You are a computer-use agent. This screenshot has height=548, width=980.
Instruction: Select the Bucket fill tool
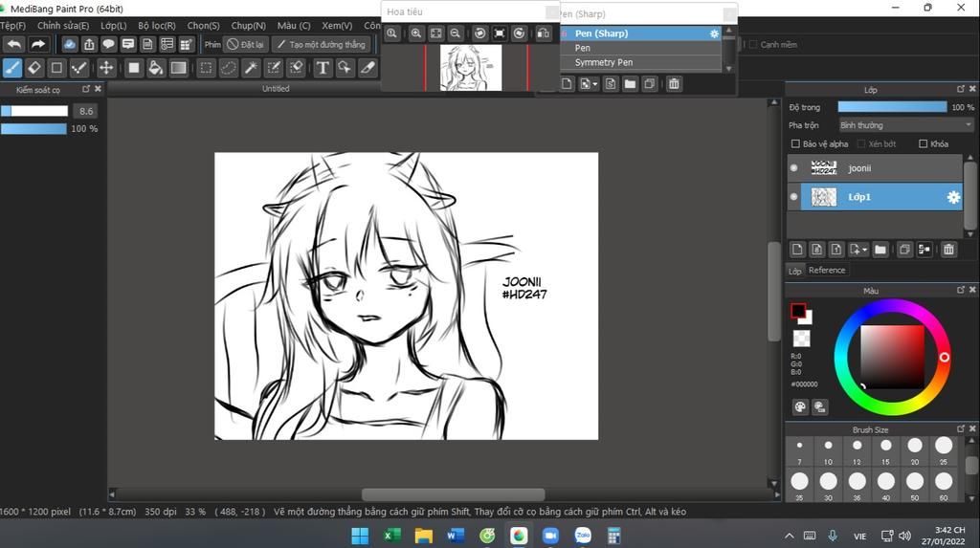(x=156, y=68)
